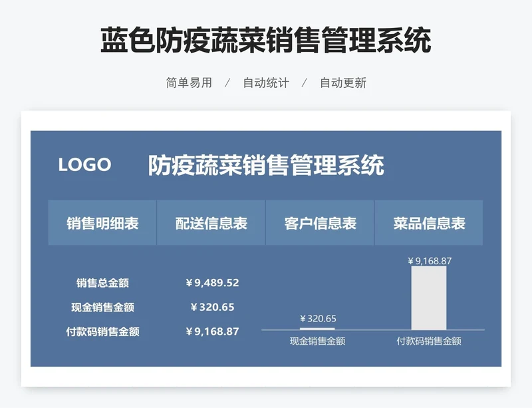Select the 蓝色防疫蔬菜销售管理系统 page heading
This screenshot has height=408, width=532.
pos(266,41)
